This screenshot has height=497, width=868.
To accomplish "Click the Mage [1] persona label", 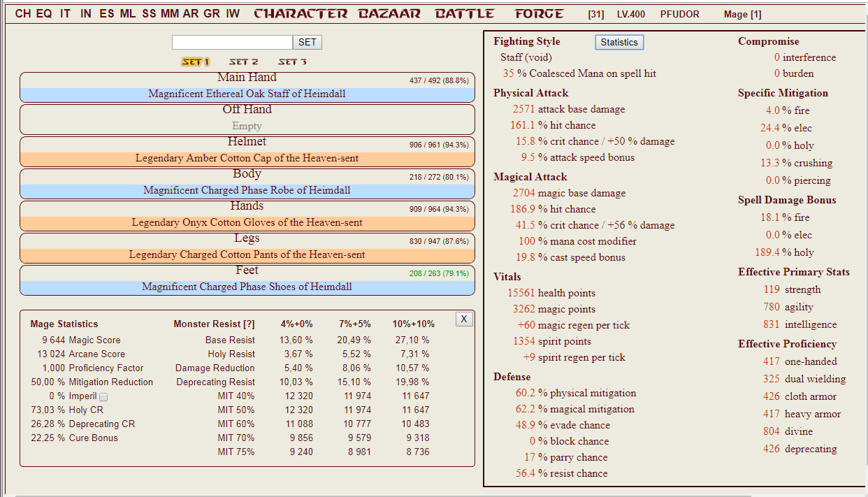I will click(x=743, y=15).
